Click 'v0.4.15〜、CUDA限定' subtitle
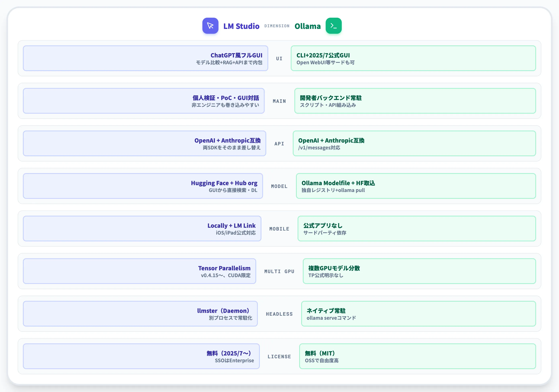The height and width of the screenshot is (392, 559). click(226, 276)
